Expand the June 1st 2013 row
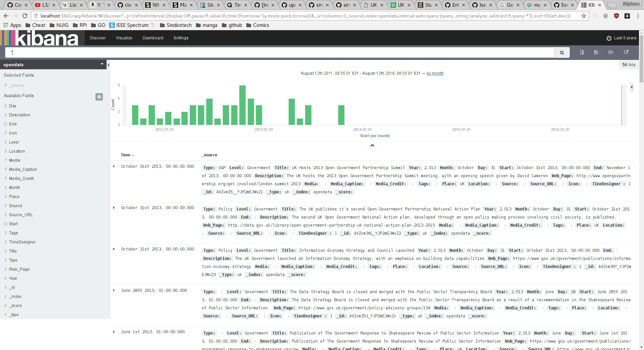 [x=114, y=332]
